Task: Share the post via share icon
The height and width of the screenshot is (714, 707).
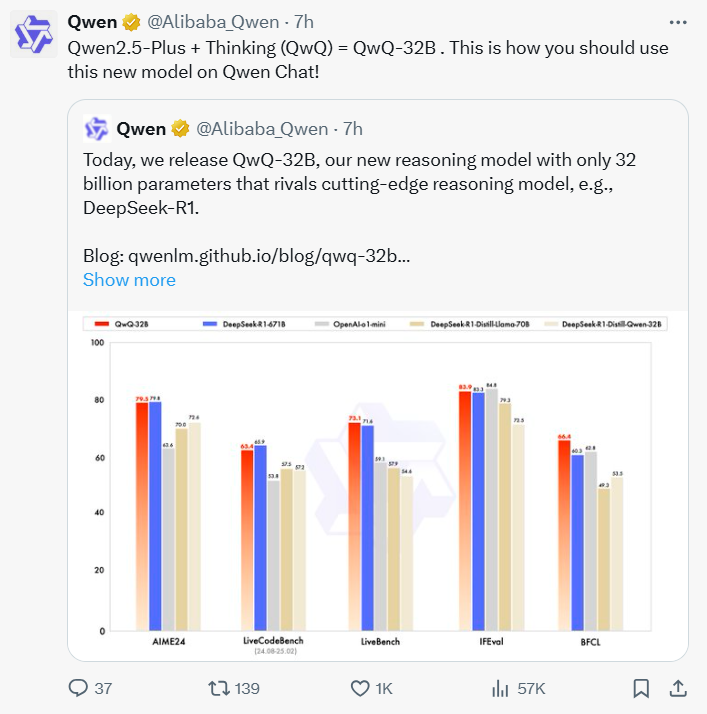Action: coord(677,688)
